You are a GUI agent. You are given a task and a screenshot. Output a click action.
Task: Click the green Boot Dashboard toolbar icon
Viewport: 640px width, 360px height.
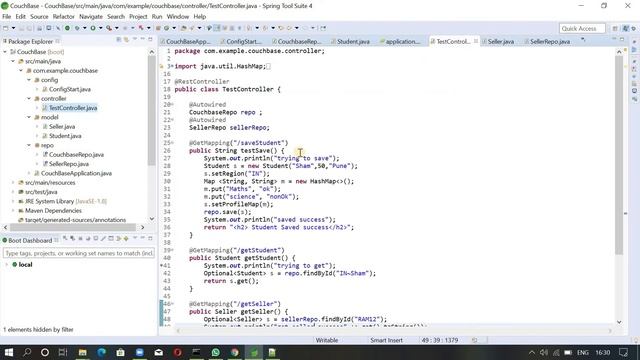[x=67, y=28]
